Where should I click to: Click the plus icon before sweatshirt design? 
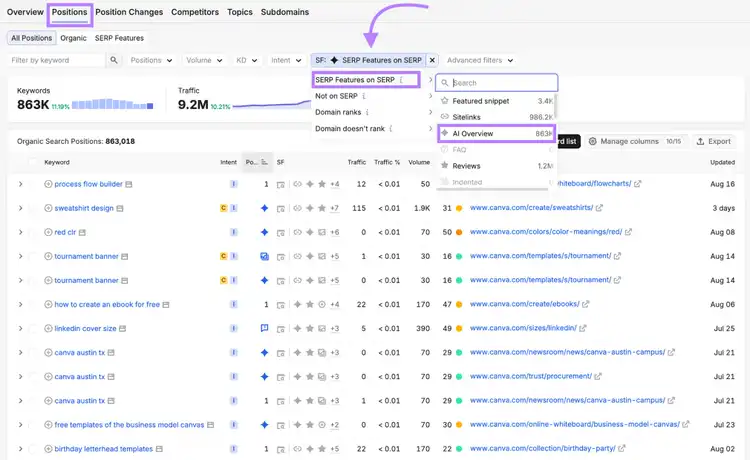[48, 208]
